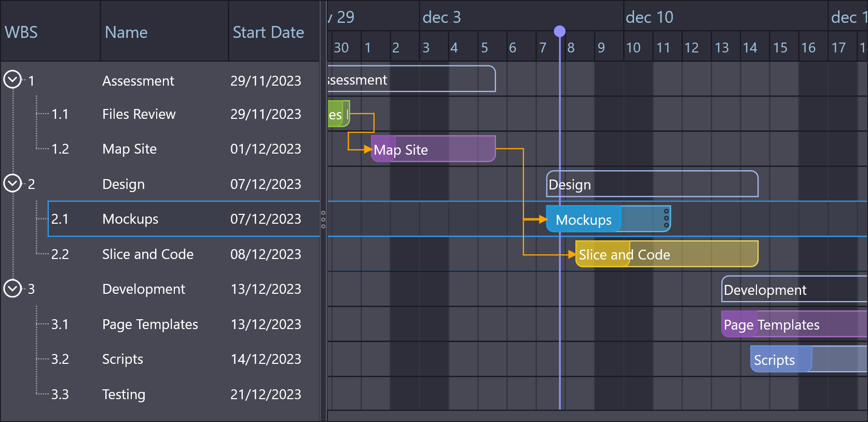Select the Page Templates task bar
The height and width of the screenshot is (422, 868).
pyautogui.click(x=794, y=324)
